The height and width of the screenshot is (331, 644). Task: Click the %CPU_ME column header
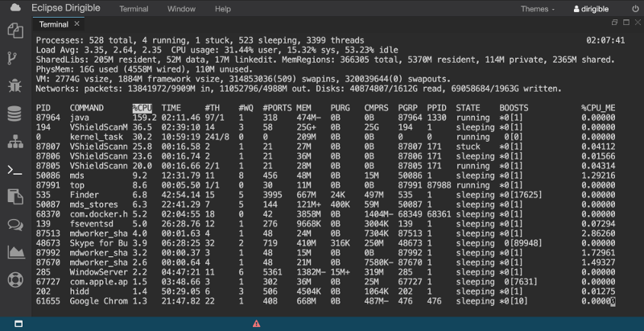(598, 108)
